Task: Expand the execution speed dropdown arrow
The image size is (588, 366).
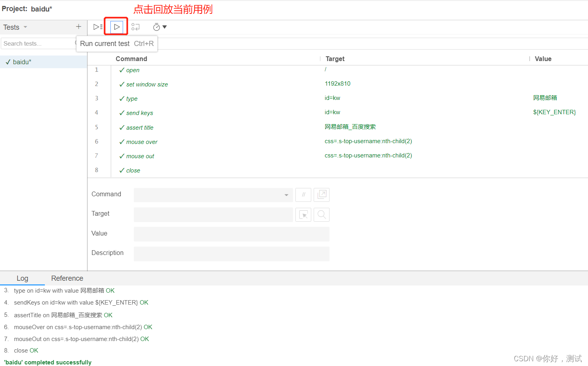Action: [165, 27]
